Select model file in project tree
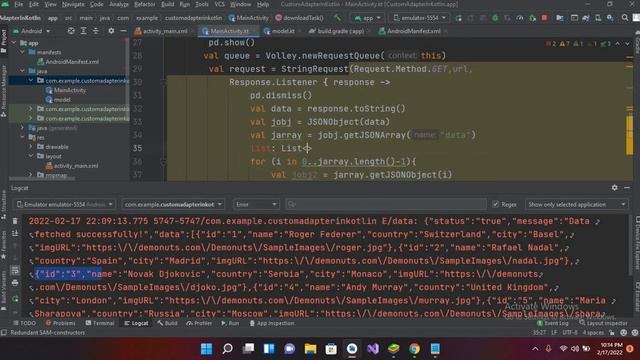The image size is (640, 360). 58,100
